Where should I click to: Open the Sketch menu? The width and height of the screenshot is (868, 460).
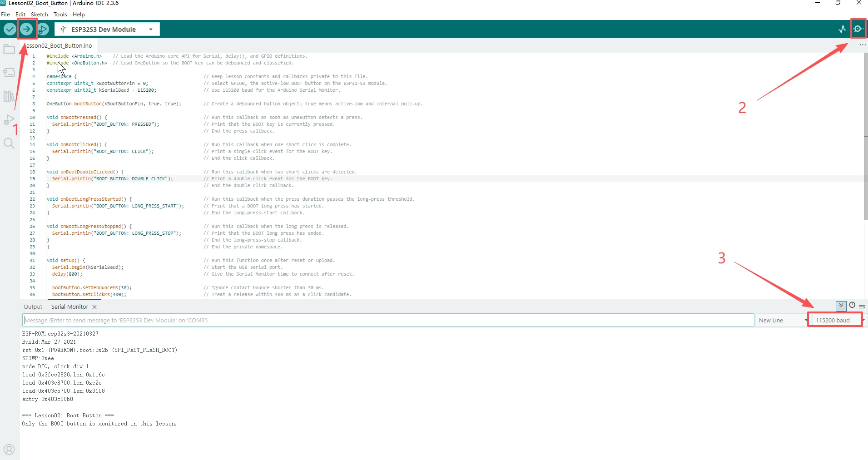(x=39, y=15)
